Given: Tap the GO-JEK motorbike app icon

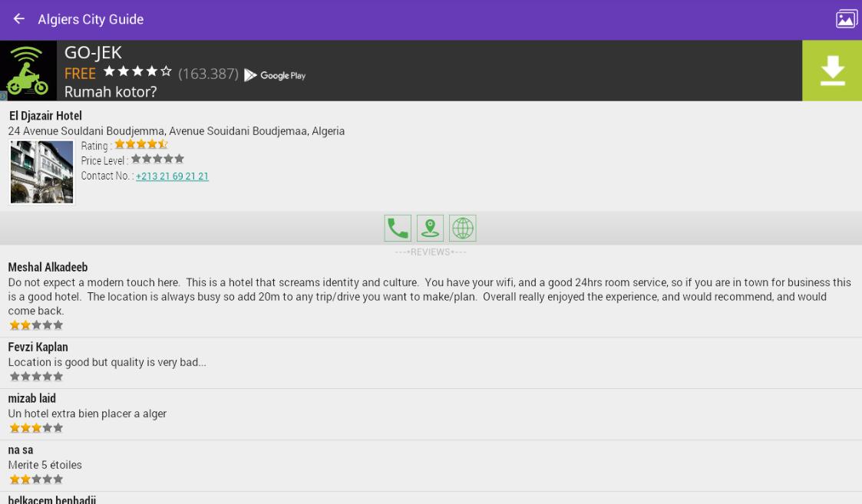Looking at the screenshot, I should 28,71.
